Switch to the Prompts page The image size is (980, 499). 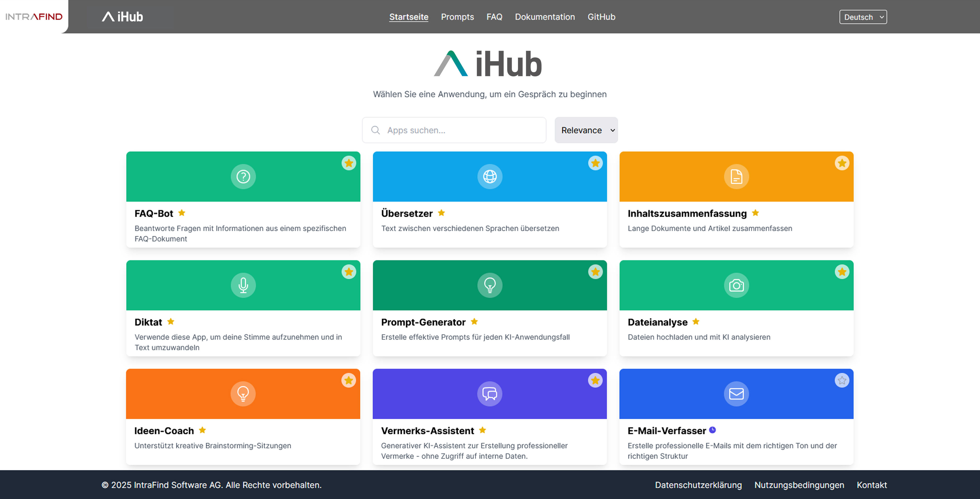pyautogui.click(x=457, y=17)
